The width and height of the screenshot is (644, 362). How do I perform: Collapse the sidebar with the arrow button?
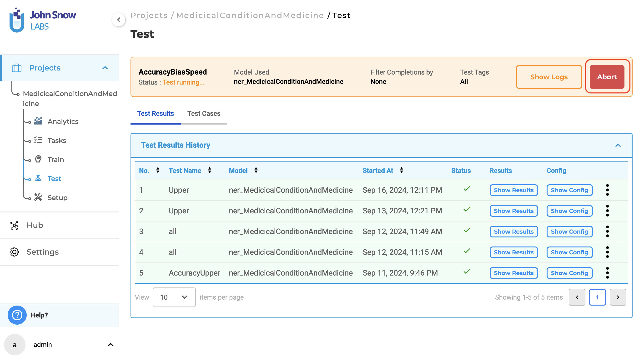click(x=119, y=20)
